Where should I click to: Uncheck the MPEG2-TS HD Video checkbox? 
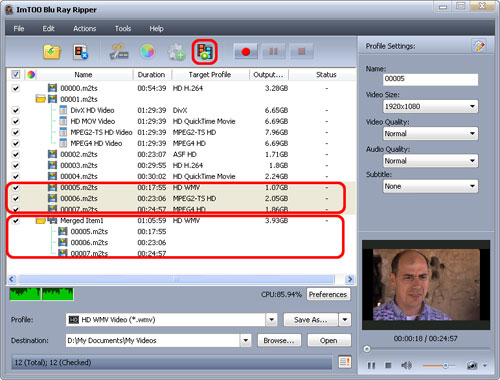16,132
